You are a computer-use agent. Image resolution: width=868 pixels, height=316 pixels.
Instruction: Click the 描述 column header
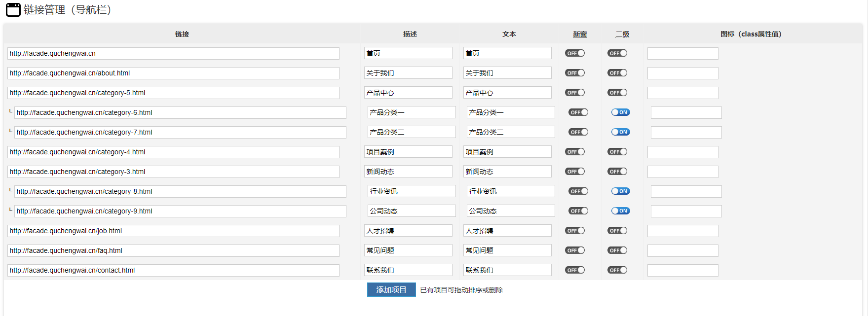(410, 34)
